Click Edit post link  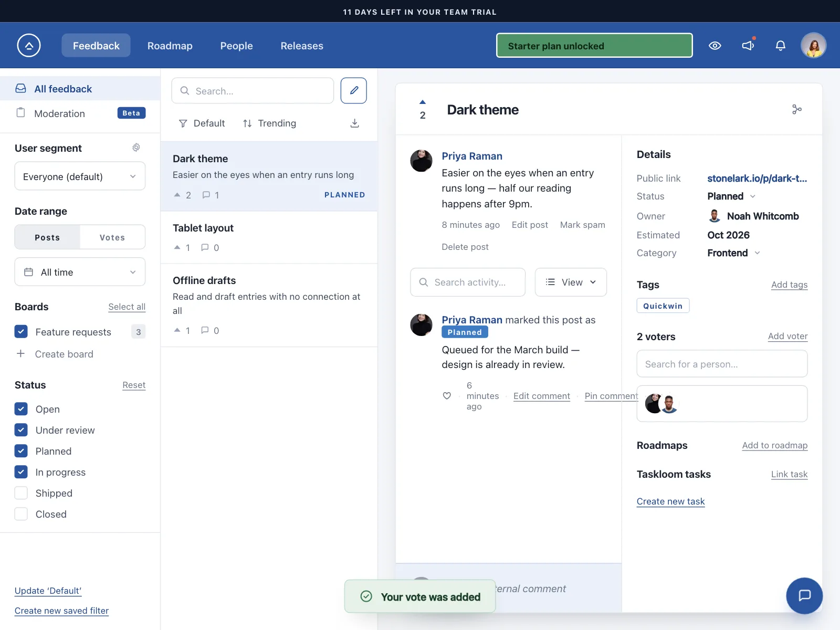click(530, 225)
